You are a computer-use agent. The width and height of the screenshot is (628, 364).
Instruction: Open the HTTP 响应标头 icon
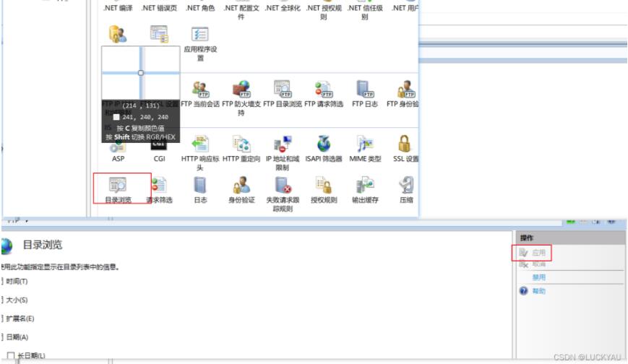[200, 144]
